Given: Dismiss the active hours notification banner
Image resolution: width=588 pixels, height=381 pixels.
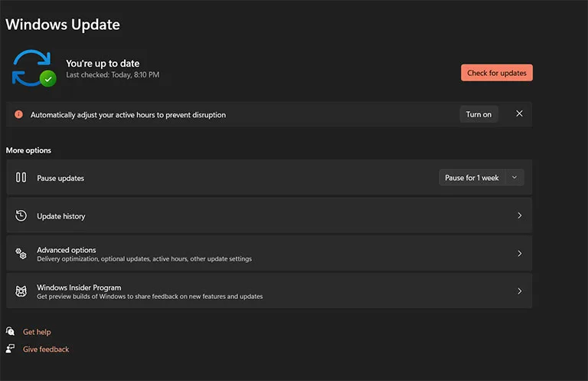Looking at the screenshot, I should coord(519,113).
